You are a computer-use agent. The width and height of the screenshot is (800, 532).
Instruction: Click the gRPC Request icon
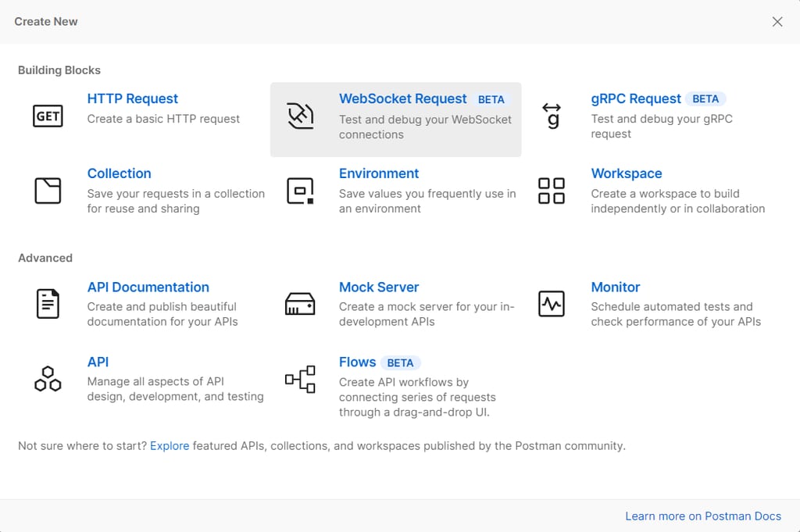tap(552, 116)
